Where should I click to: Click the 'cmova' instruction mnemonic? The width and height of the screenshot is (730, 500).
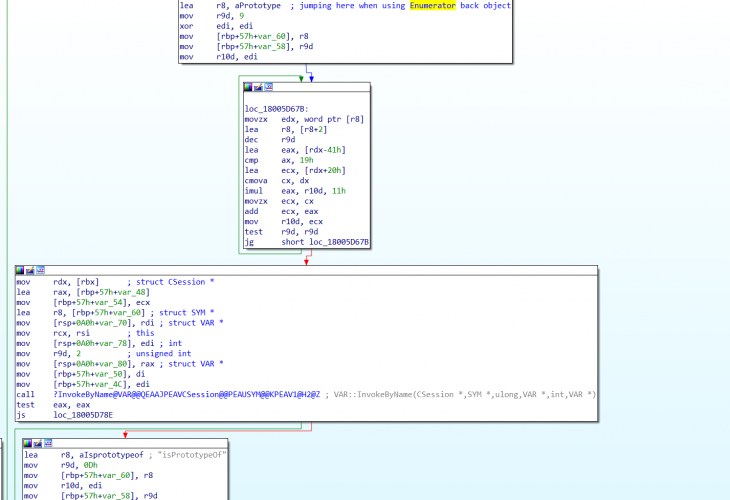pyautogui.click(x=256, y=180)
